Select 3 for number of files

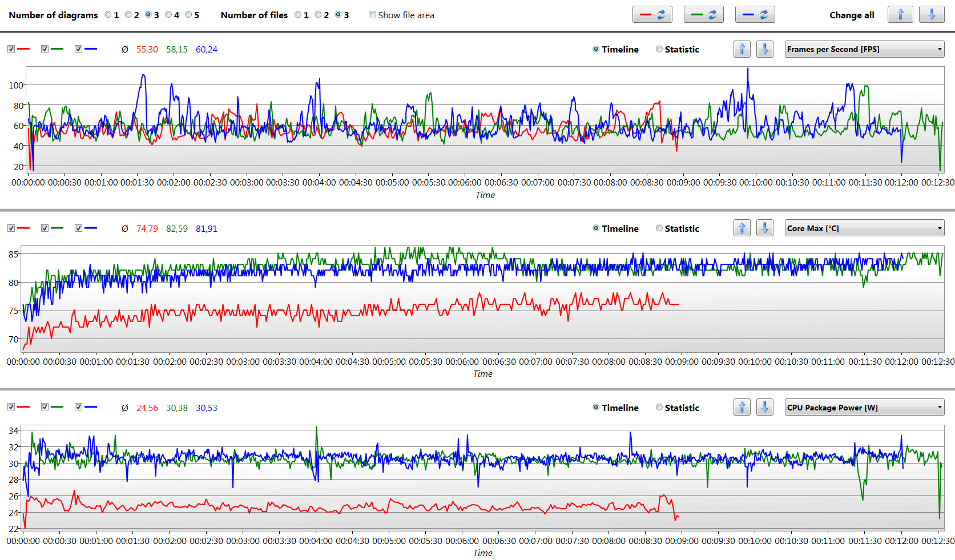point(338,15)
